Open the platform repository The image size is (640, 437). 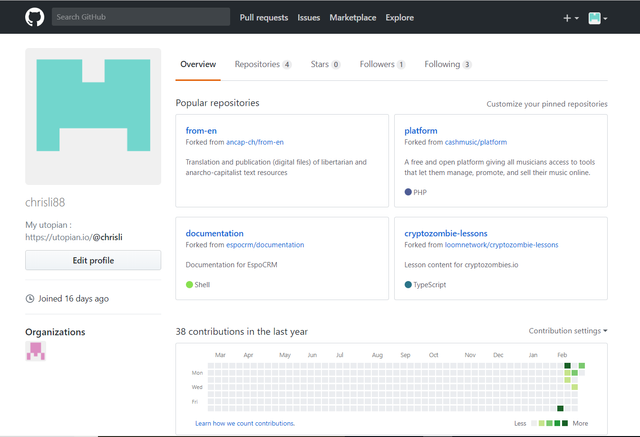pos(421,131)
